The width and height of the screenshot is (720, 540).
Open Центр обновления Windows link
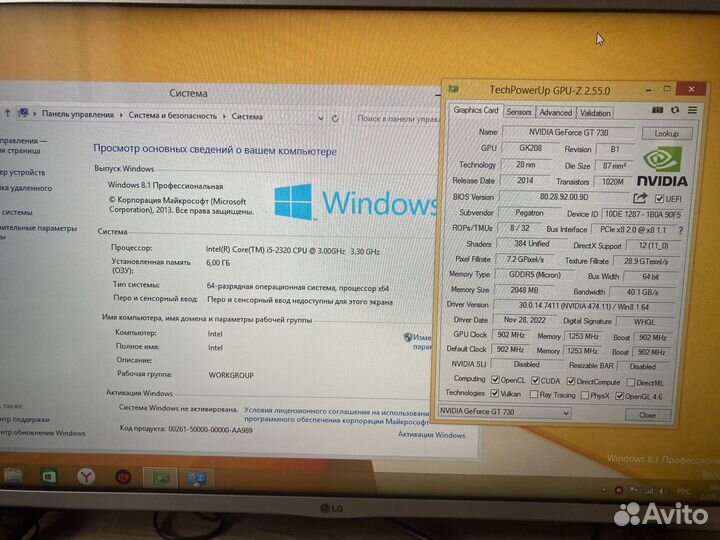[43, 433]
